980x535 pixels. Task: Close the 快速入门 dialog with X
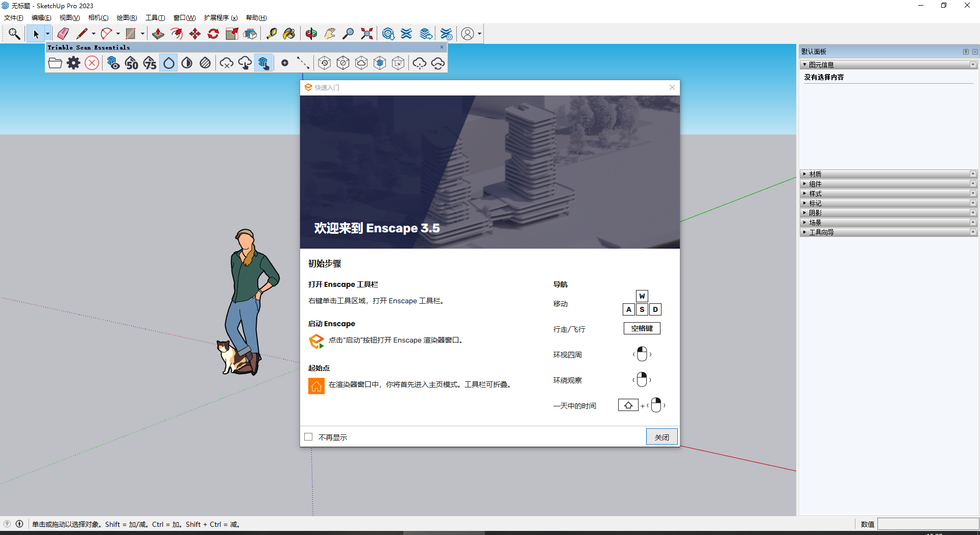tap(672, 87)
